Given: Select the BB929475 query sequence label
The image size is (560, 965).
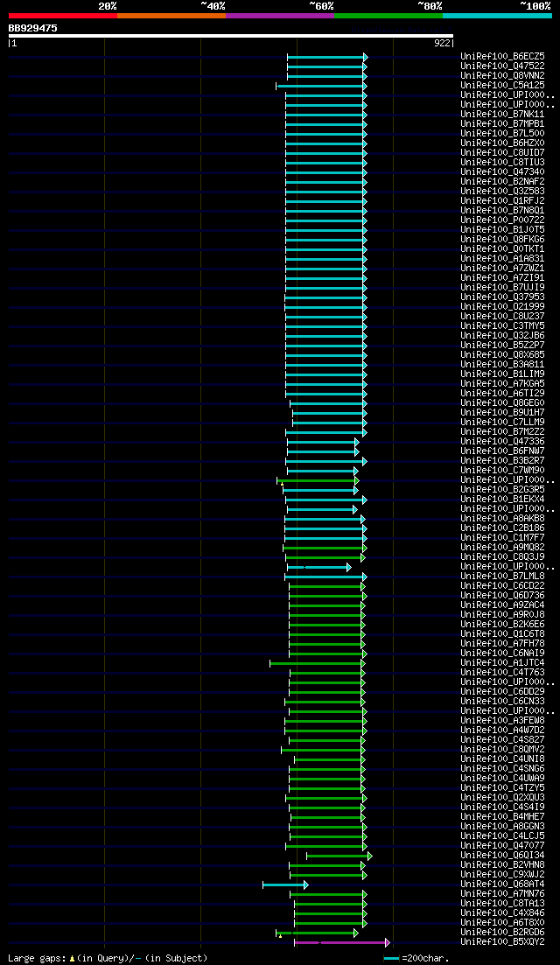Looking at the screenshot, I should tap(32, 28).
